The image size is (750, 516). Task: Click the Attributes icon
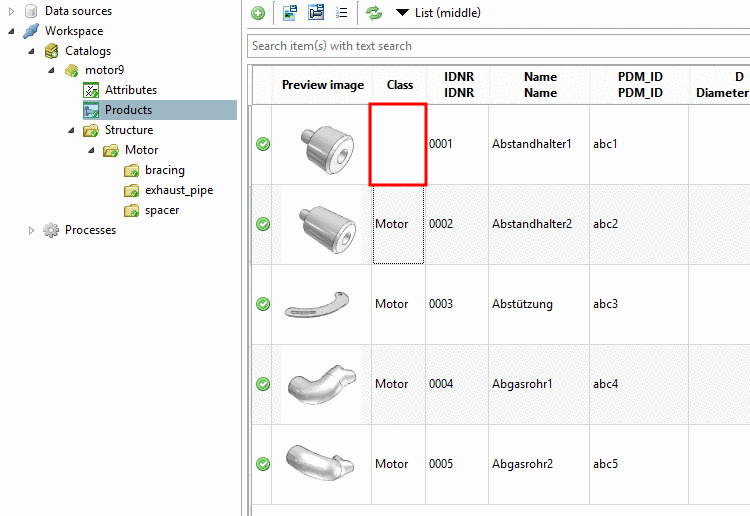(91, 90)
